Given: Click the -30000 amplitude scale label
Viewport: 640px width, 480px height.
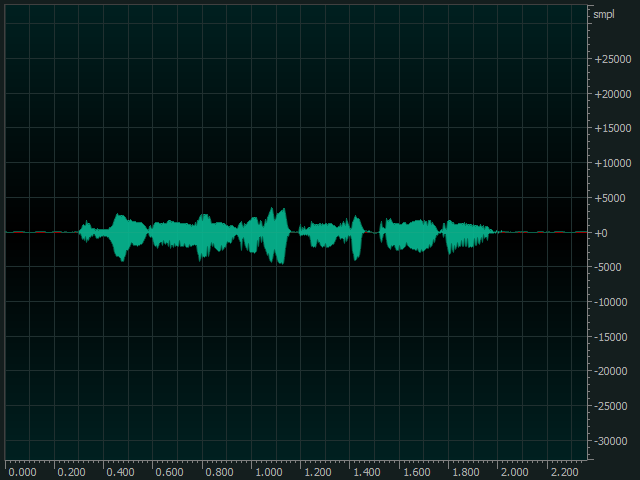Looking at the screenshot, I should tap(611, 441).
